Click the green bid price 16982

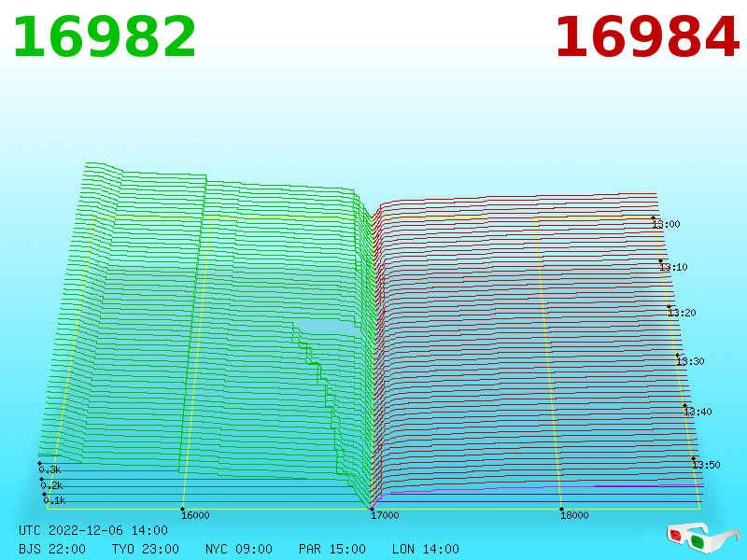(105, 37)
